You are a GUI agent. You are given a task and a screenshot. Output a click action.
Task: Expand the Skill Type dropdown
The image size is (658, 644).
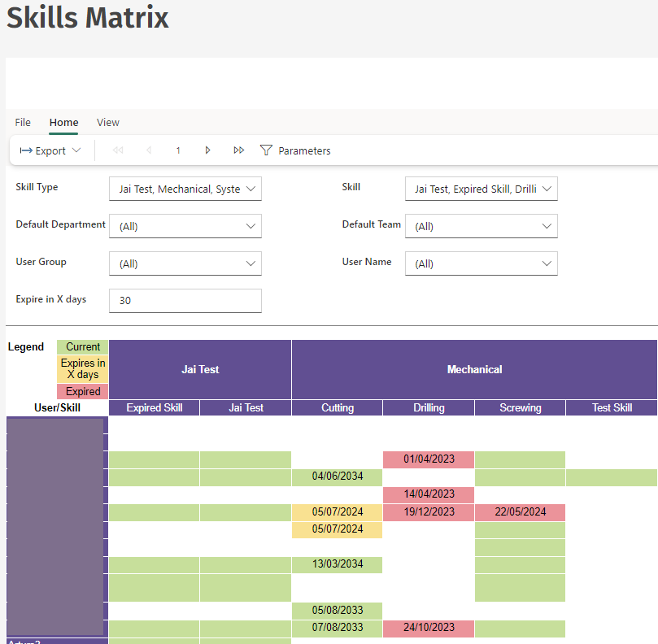185,189
